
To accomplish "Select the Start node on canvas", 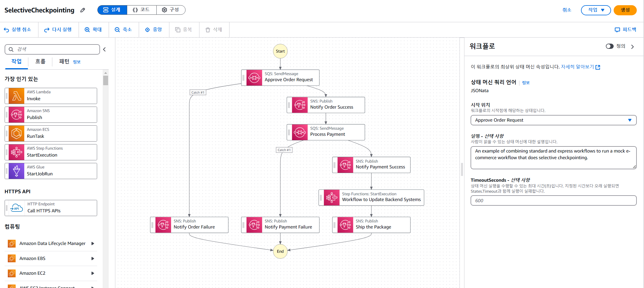I will 280,51.
